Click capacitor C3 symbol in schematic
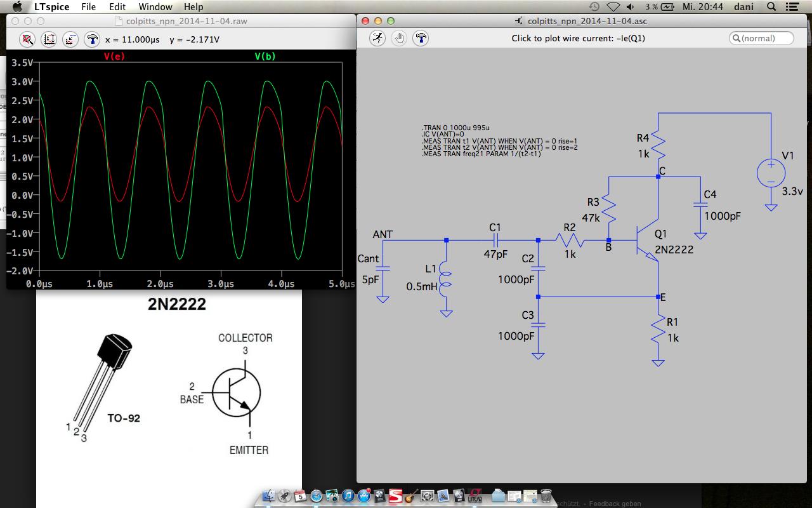812x508 pixels. [538, 325]
